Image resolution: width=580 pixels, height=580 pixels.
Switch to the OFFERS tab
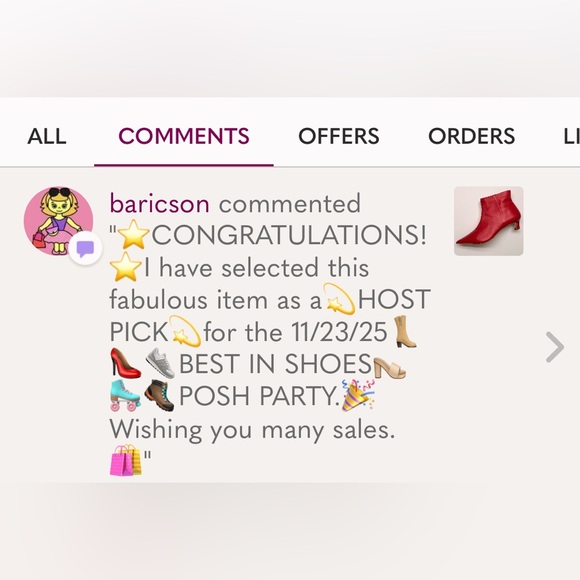(x=339, y=136)
